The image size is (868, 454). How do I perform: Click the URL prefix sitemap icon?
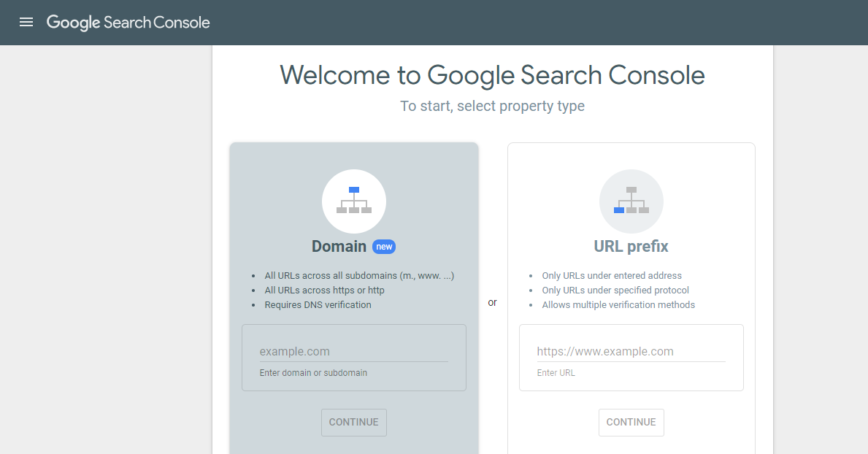coord(631,201)
